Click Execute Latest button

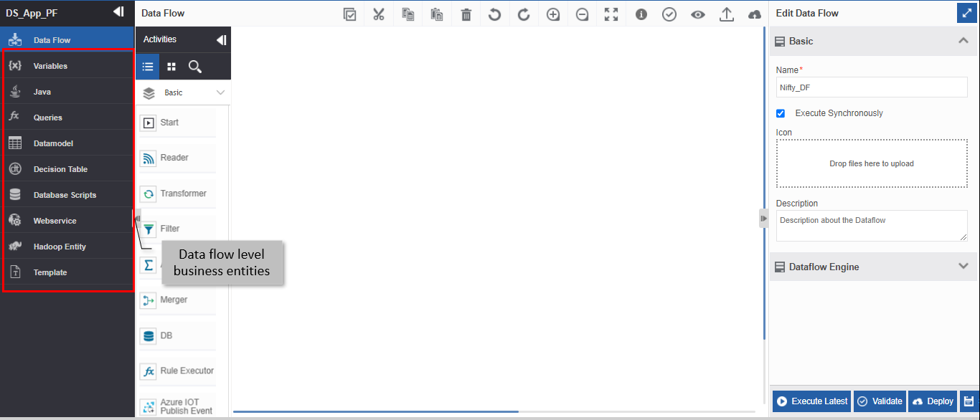(x=812, y=401)
